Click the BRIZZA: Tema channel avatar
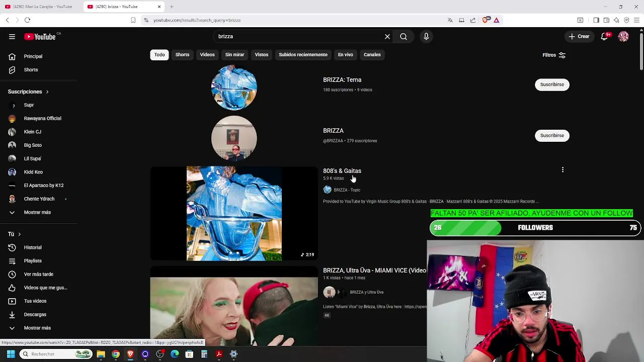The image size is (644, 362). pyautogui.click(x=234, y=87)
